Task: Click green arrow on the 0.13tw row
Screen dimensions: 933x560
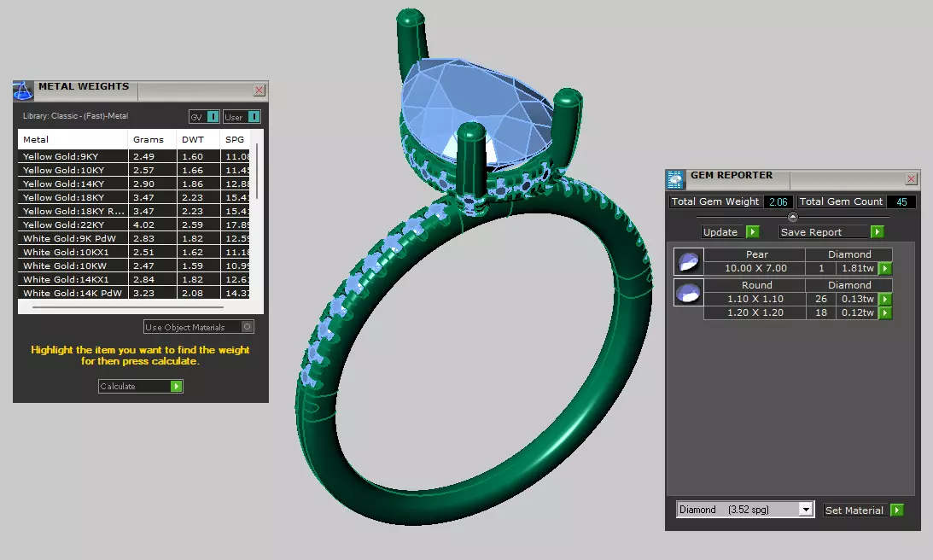Action: click(x=885, y=300)
